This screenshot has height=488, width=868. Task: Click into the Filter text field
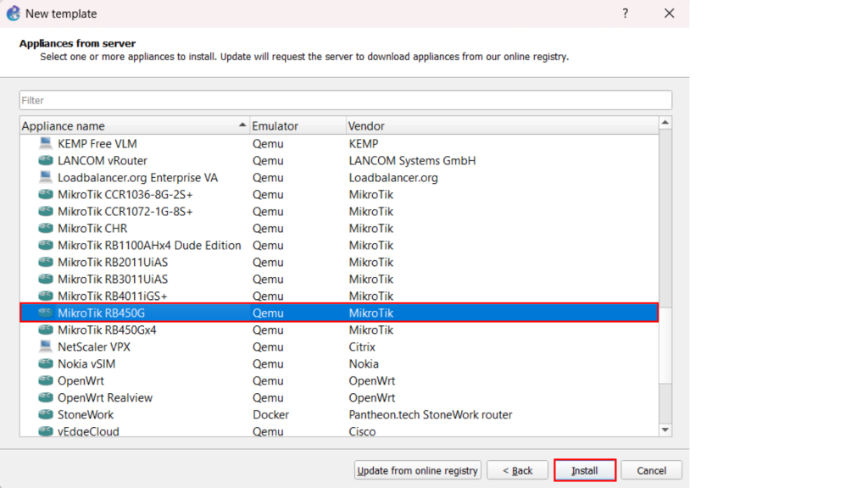click(x=345, y=100)
